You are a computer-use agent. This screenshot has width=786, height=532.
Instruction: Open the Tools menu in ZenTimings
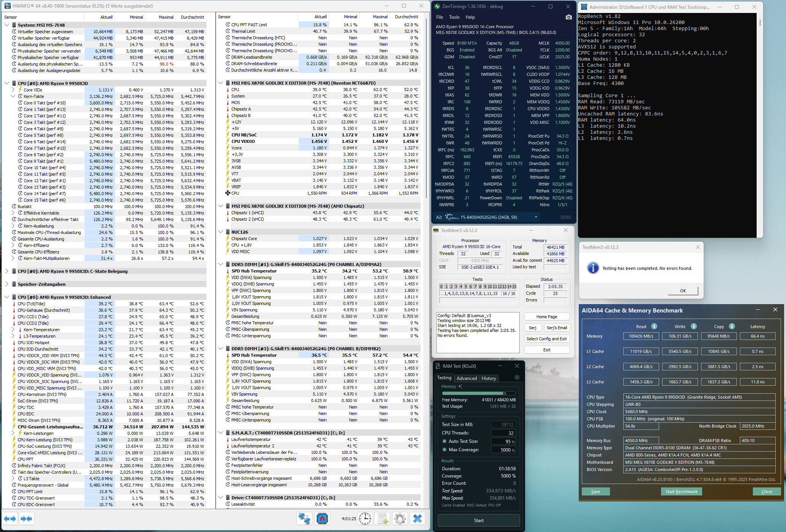pos(454,17)
